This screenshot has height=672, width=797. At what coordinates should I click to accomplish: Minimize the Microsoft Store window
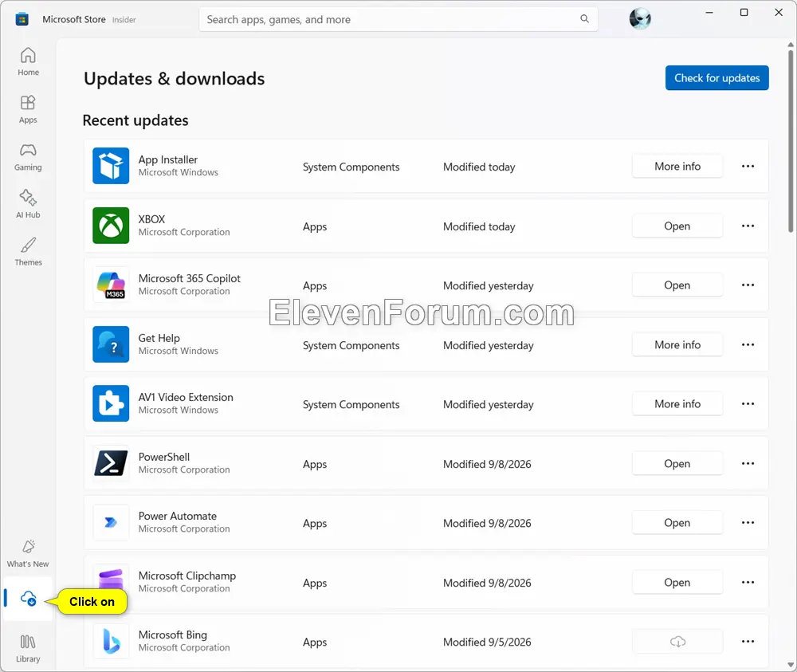pos(709,12)
